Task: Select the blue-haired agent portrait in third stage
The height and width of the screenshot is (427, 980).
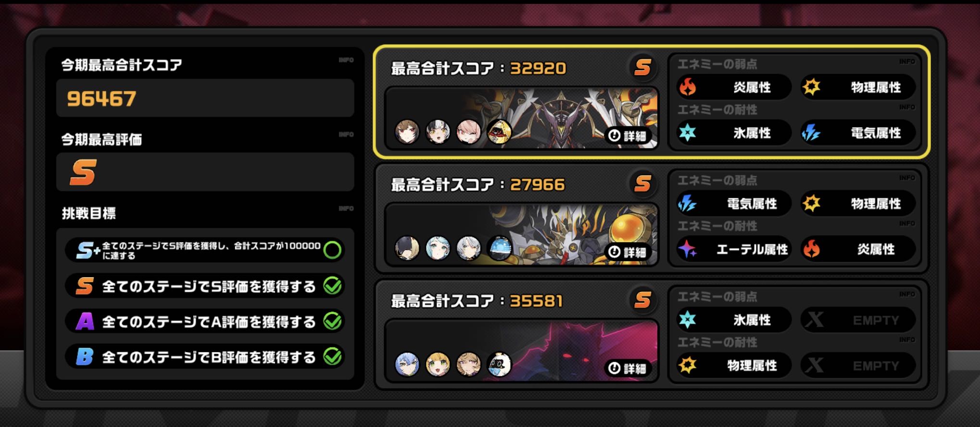Action: (x=407, y=364)
